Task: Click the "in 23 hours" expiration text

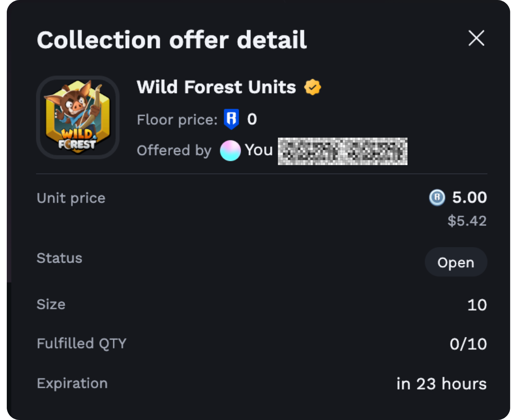Action: pyautogui.click(x=441, y=384)
